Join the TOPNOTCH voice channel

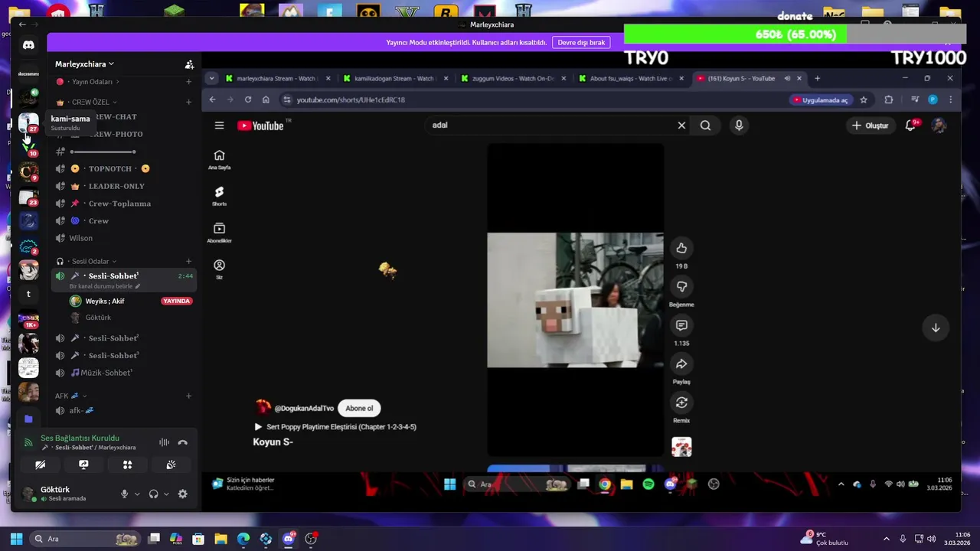click(124, 168)
